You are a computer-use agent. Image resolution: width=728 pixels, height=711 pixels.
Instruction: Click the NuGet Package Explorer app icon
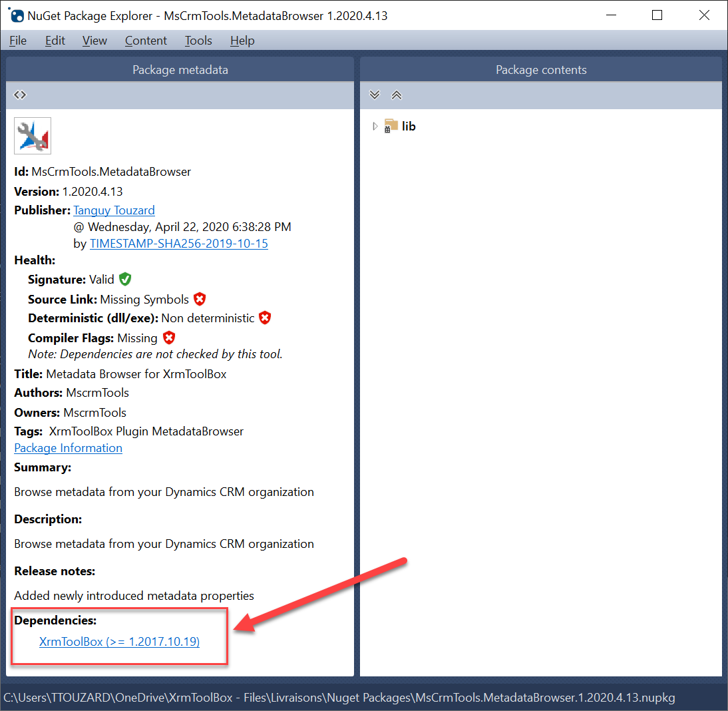16,15
